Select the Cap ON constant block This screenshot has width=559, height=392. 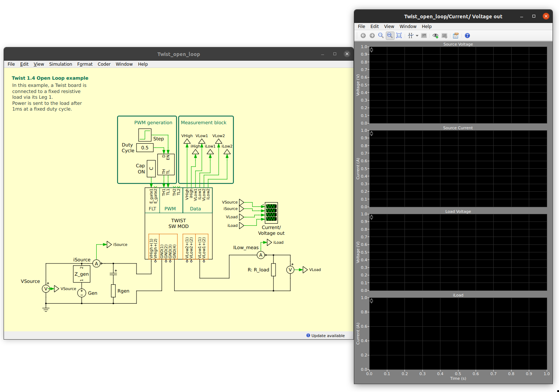(x=151, y=169)
